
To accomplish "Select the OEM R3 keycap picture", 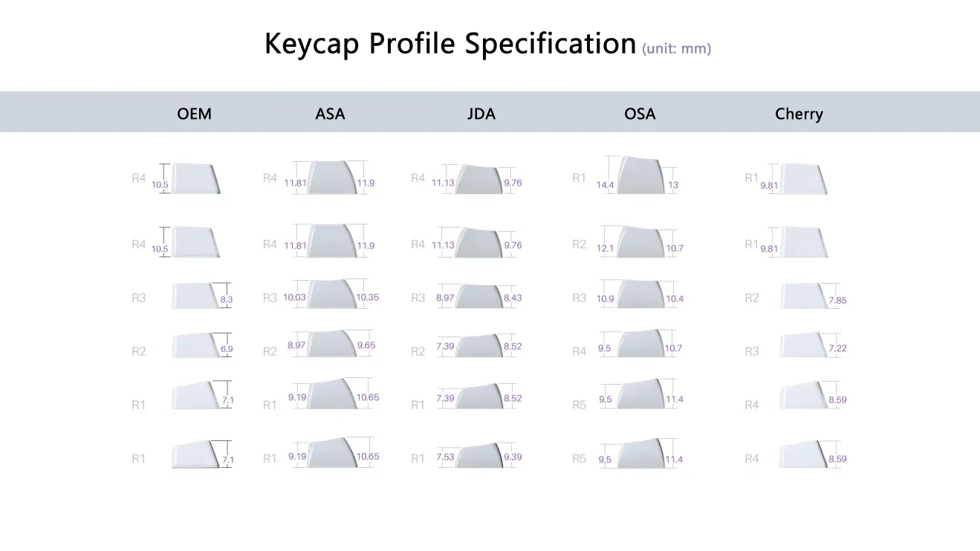I will point(195,296).
